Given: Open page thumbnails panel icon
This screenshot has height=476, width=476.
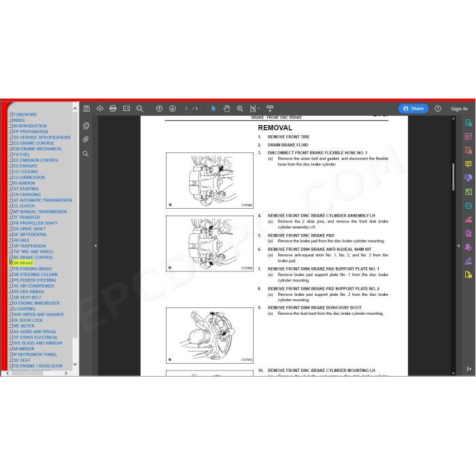Looking at the screenshot, I should click(x=86, y=126).
